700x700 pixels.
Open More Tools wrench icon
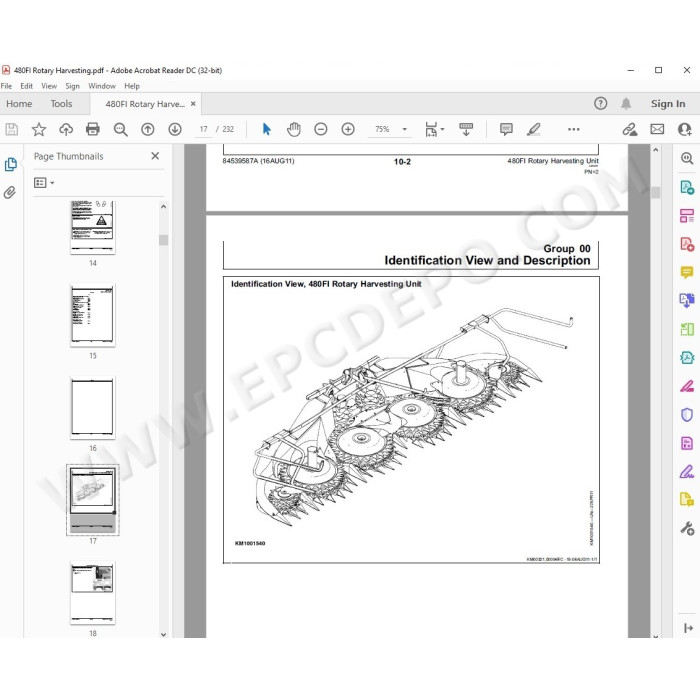coord(687,529)
